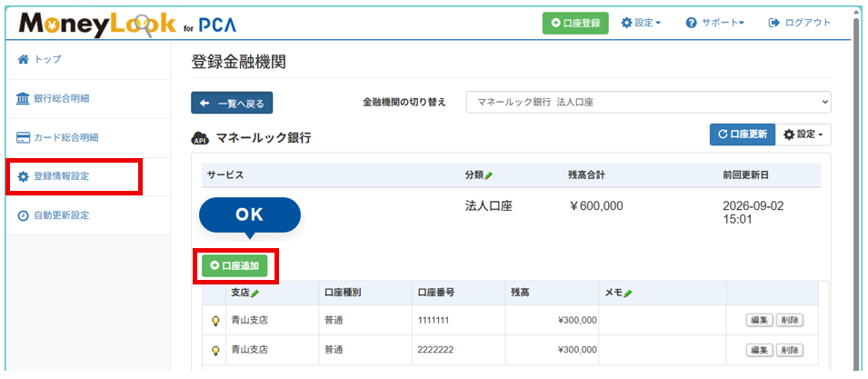Image resolution: width=868 pixels, height=379 pixels.
Task: Click the plus icon in the 口座追加 button
Action: point(215,265)
